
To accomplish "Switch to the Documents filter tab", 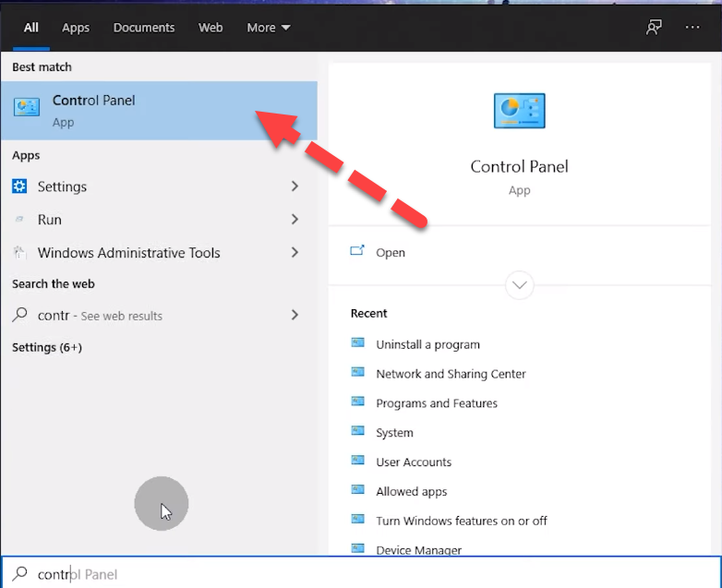I will pos(144,28).
